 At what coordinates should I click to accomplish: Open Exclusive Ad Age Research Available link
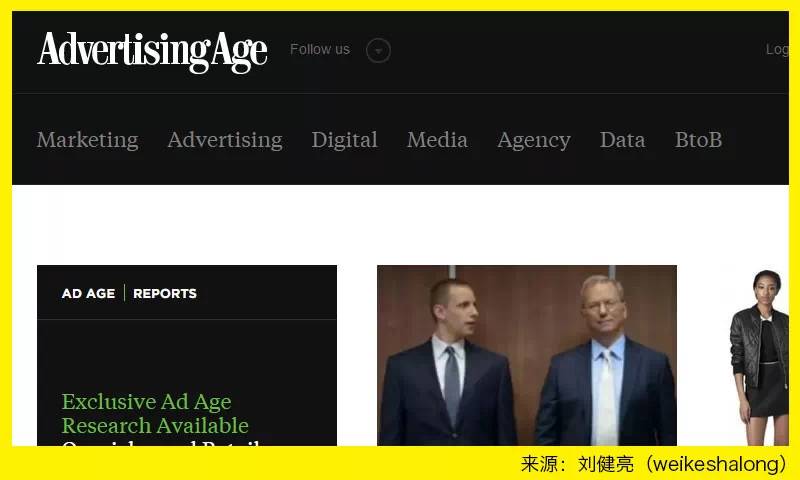155,414
